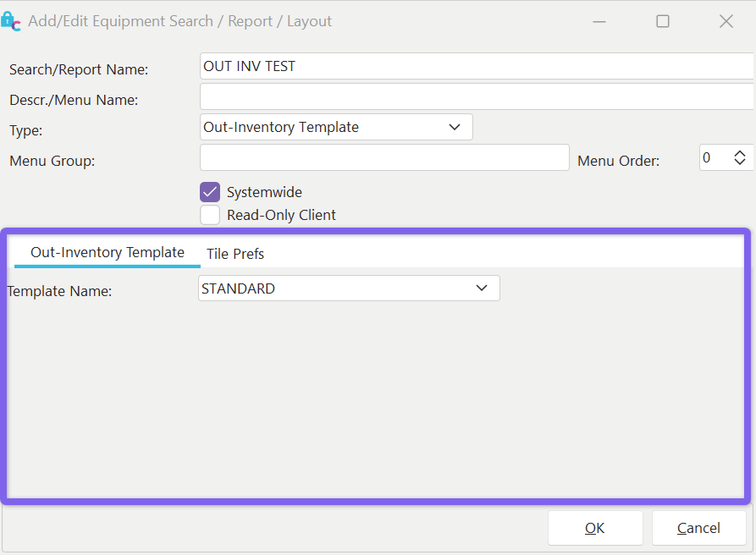Enable the Read-Only Client checkbox
Viewport: 756px width, 555px height.
(x=210, y=215)
